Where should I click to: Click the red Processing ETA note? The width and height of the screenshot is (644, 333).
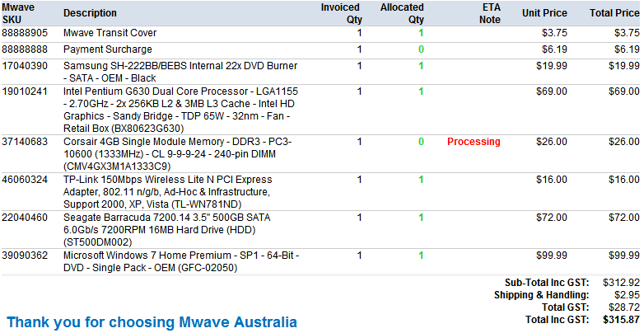[474, 142]
